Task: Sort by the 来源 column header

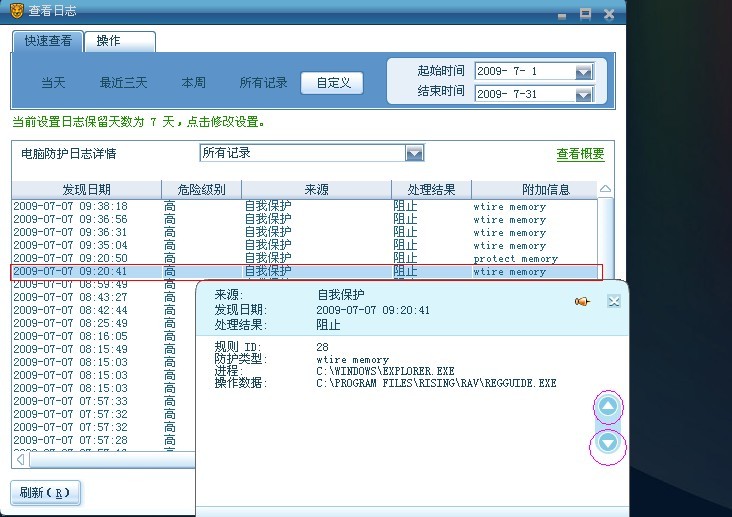Action: click(316, 190)
